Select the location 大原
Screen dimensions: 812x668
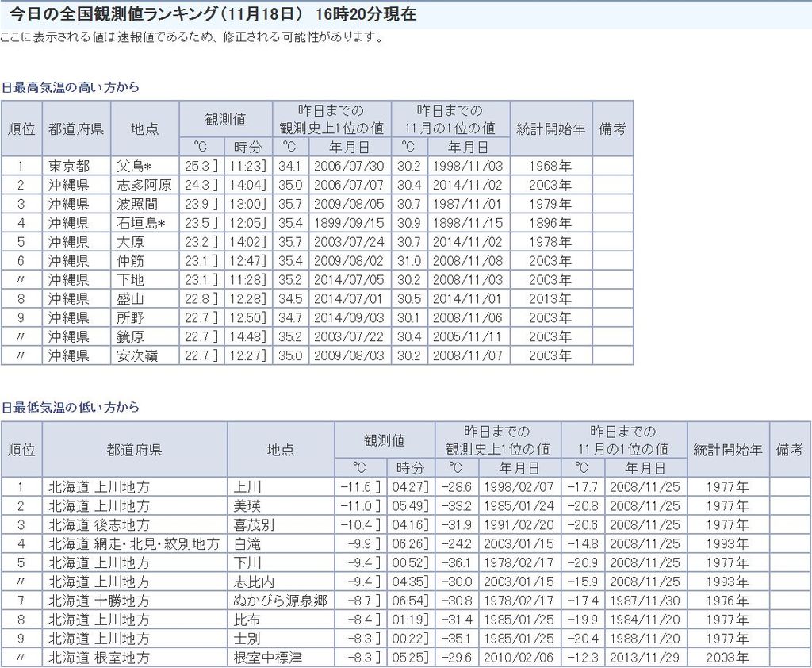130,241
